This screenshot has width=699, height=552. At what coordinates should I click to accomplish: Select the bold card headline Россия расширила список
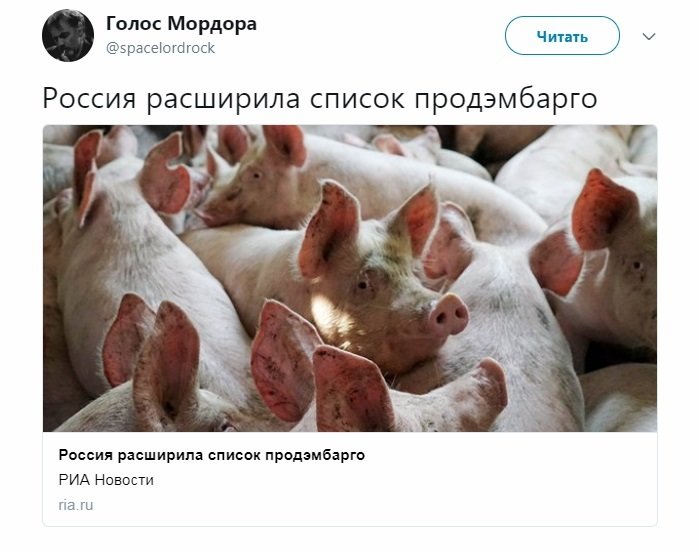[212, 455]
